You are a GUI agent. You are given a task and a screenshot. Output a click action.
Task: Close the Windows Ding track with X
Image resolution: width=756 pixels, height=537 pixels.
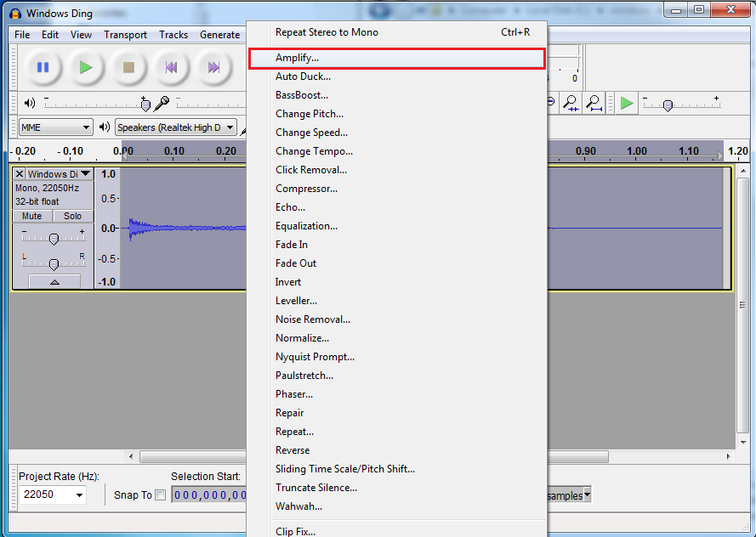point(20,174)
